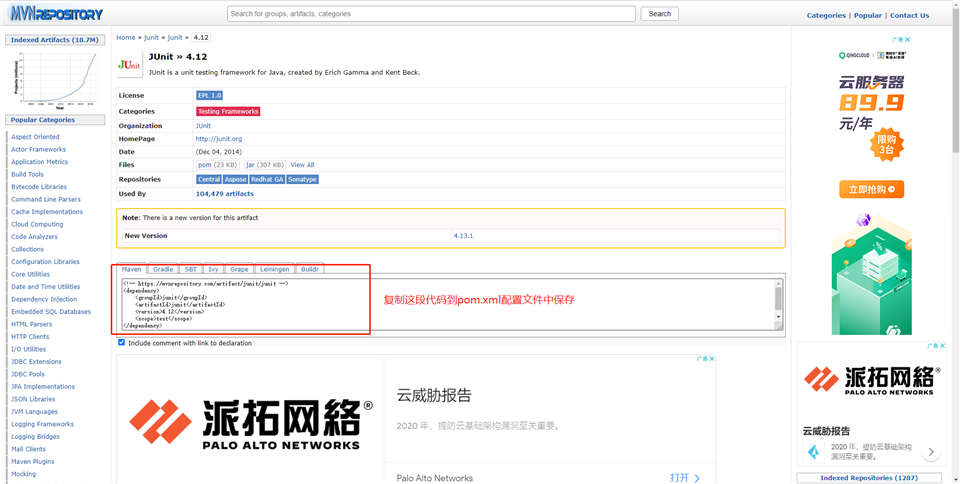Click the Central repository badge
Viewport: 960px width, 484px height.
[x=209, y=179]
